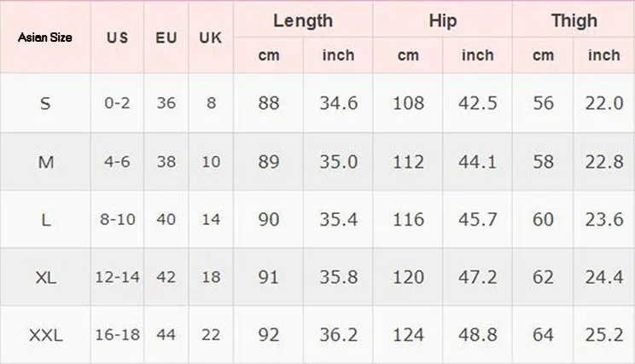
Task: Click the XXL size row label
Action: 45,335
